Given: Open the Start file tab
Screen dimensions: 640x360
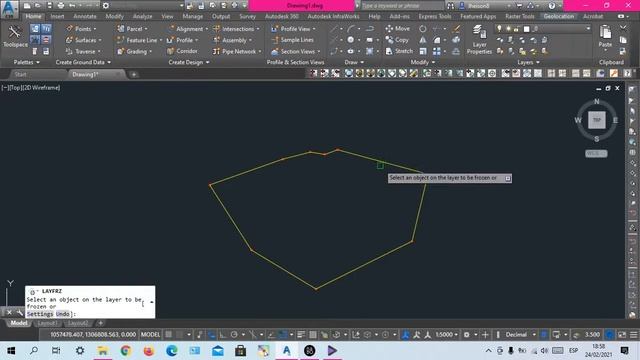Looking at the screenshot, I should 20,74.
